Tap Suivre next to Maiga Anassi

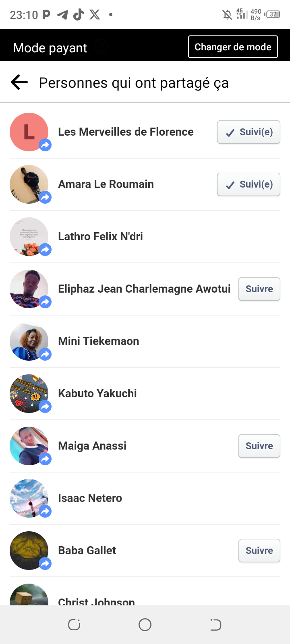[259, 446]
